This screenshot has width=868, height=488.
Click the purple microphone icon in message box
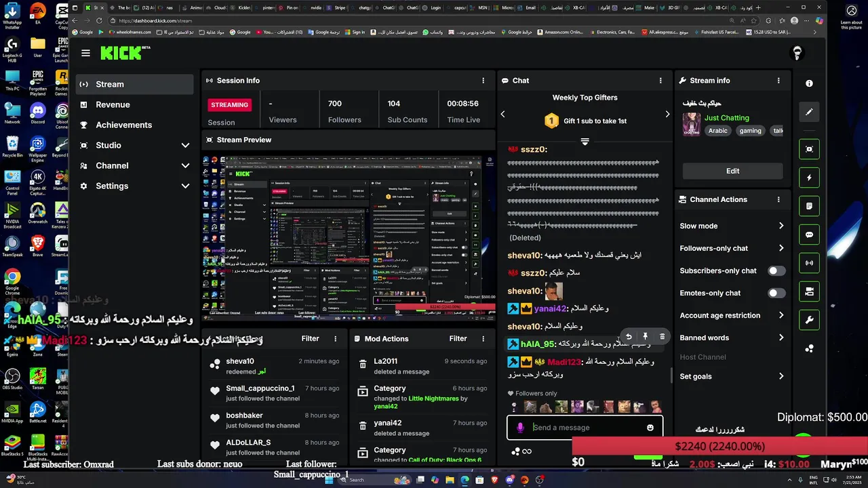[x=520, y=428]
